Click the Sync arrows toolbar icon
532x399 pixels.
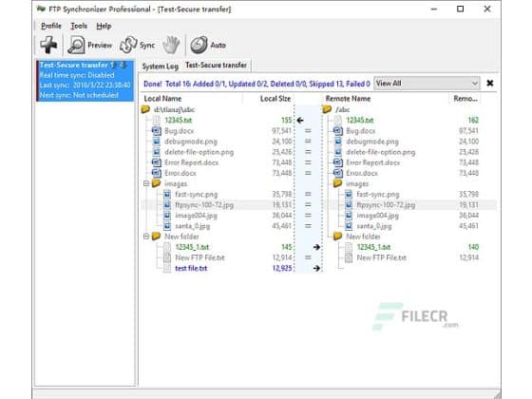(128, 45)
